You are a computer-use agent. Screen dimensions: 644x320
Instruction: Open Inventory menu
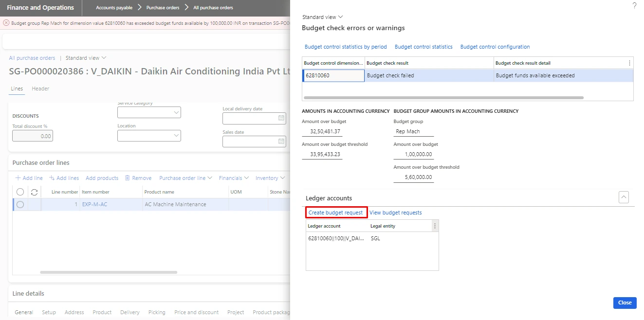[270, 178]
